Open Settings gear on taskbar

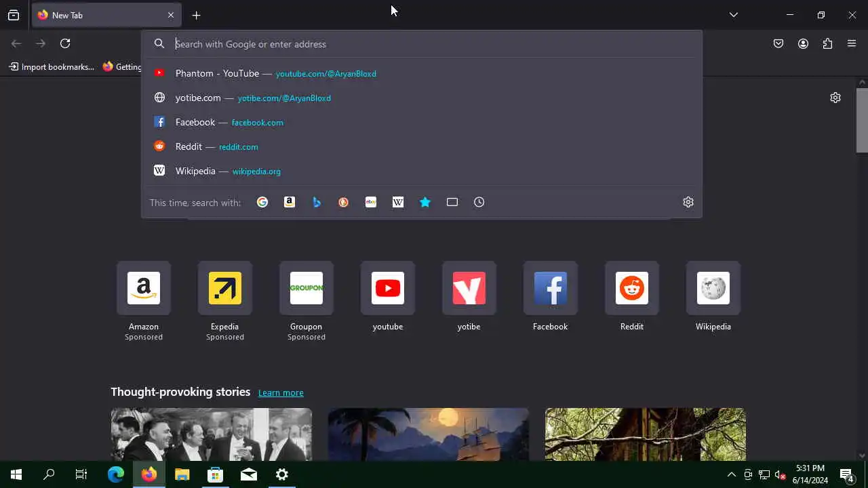coord(282,474)
